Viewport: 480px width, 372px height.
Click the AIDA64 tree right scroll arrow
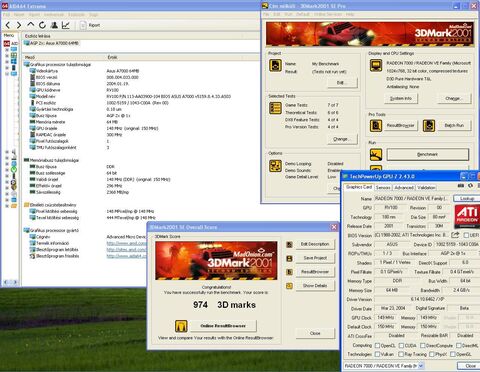[15, 282]
